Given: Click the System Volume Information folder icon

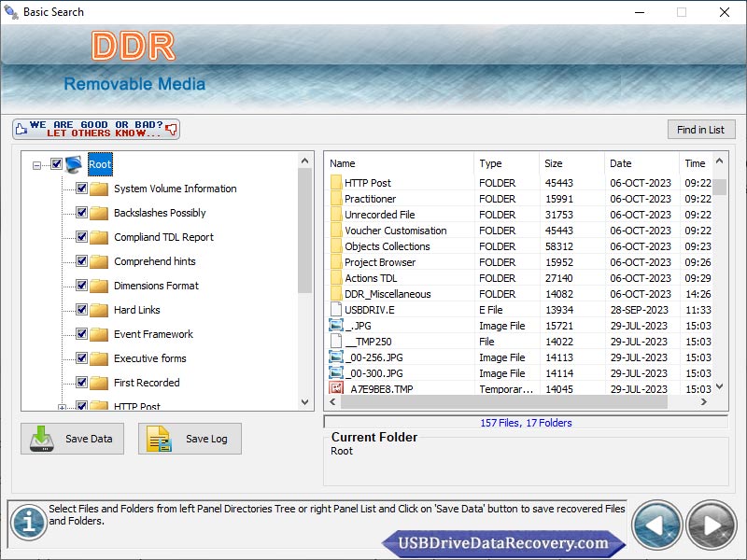Looking at the screenshot, I should pos(99,189).
